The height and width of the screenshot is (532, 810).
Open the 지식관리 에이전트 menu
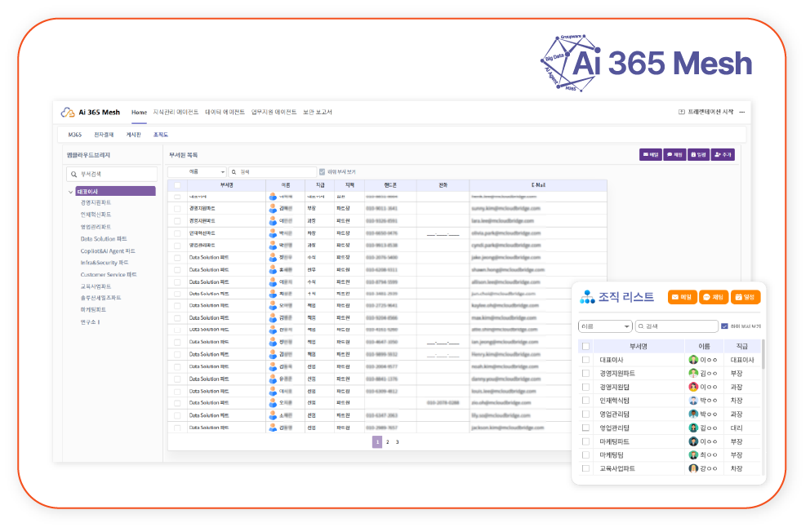[x=176, y=113]
